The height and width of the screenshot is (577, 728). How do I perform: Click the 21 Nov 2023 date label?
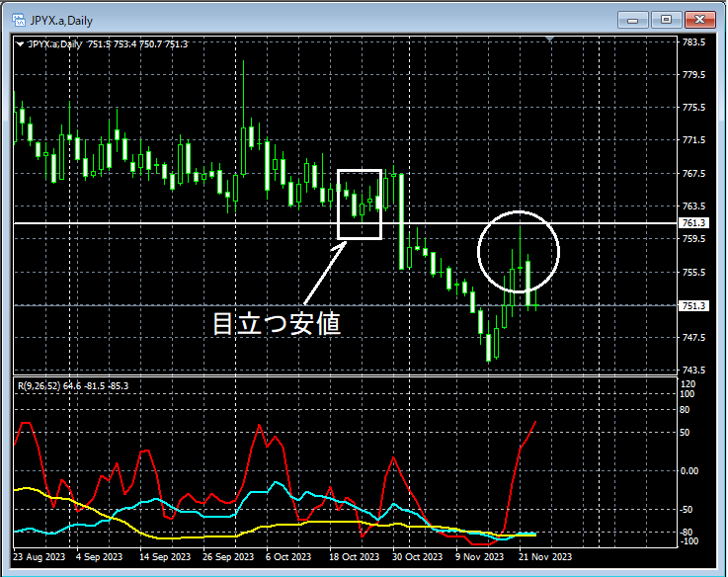(545, 556)
